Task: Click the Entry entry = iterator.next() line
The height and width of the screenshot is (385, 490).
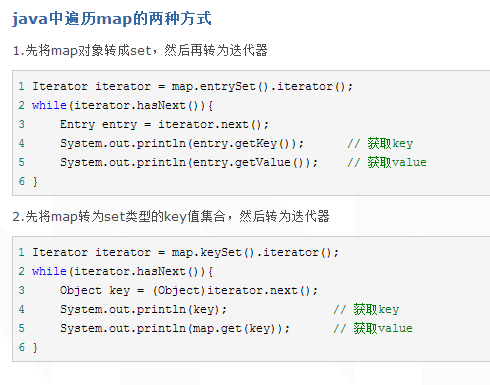Action: pos(164,125)
